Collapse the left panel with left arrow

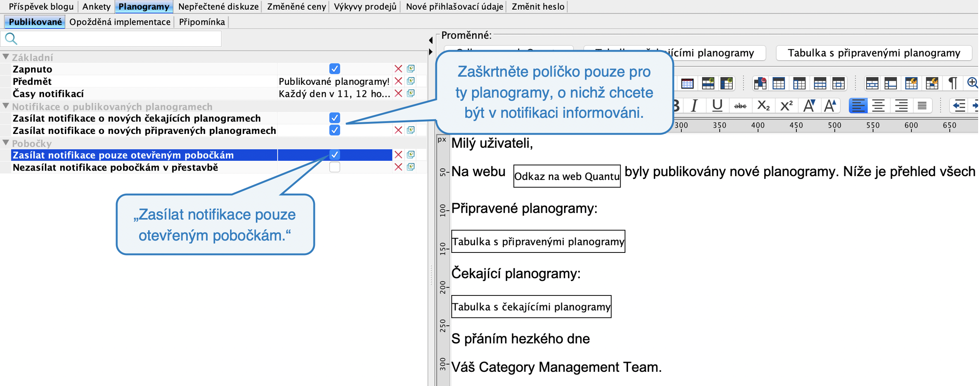click(431, 40)
